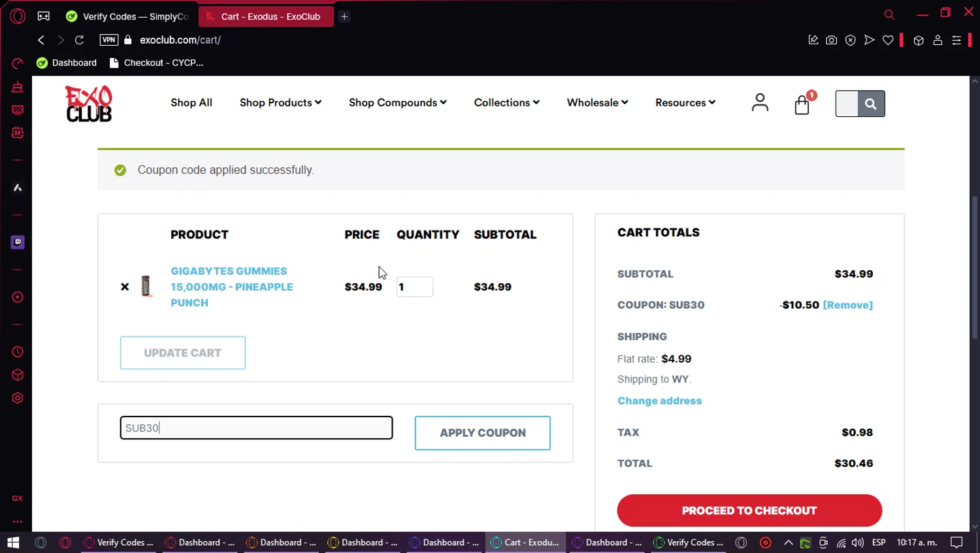Click the ESP language indicator in taskbar
The height and width of the screenshot is (553, 980).
[879, 543]
